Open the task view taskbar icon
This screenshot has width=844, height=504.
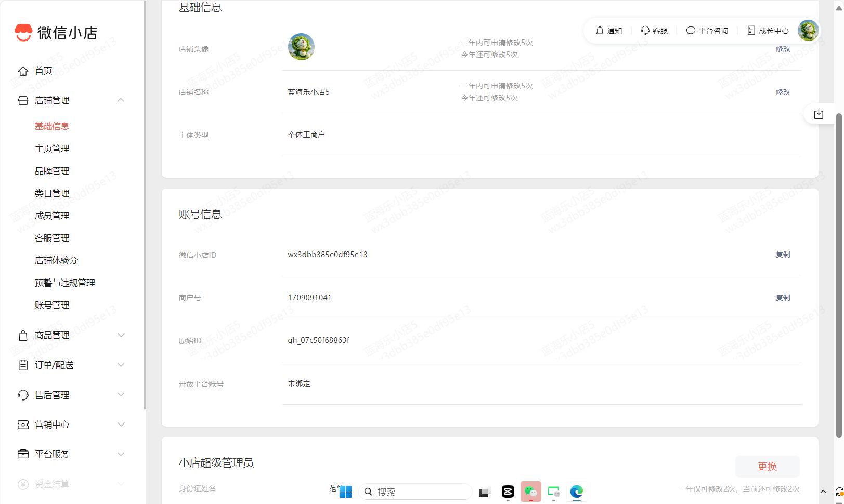(485, 492)
